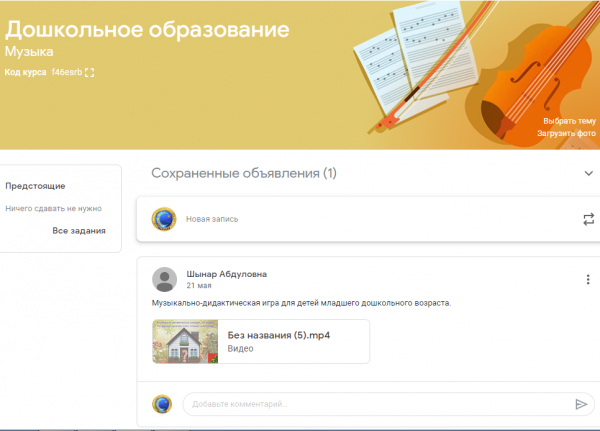Open file Без названия (5).mp4
This screenshot has height=431, width=600.
click(x=279, y=335)
